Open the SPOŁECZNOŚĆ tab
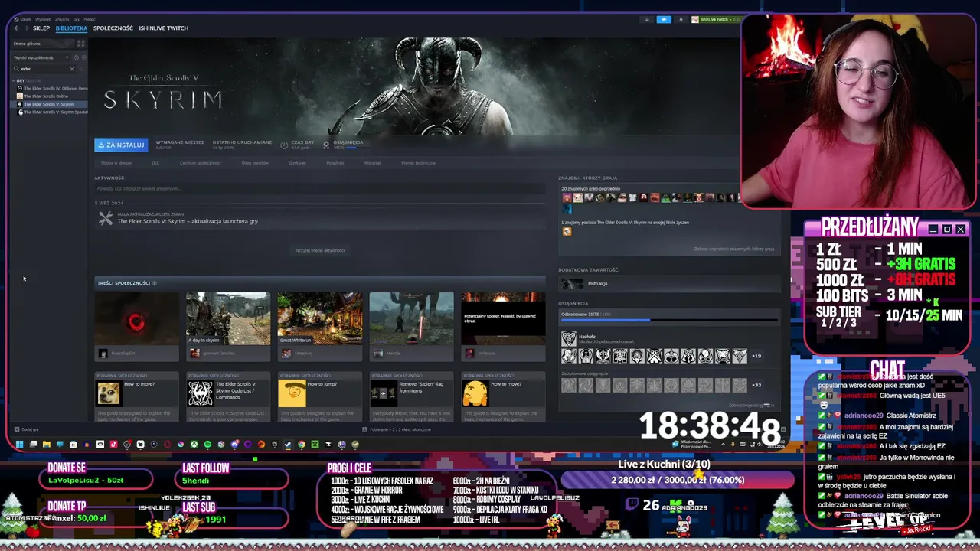The image size is (980, 551). pyautogui.click(x=113, y=28)
